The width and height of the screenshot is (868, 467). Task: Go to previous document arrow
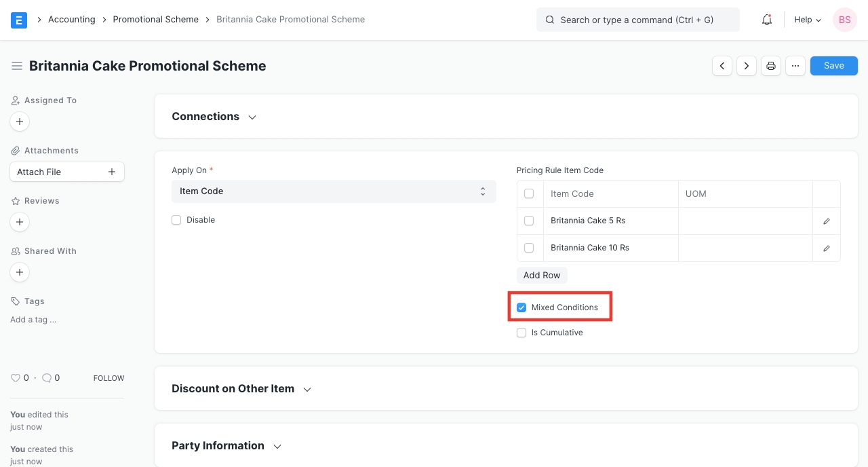(722, 66)
